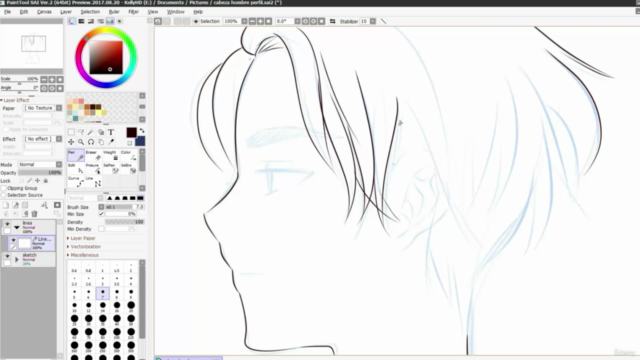This screenshot has height=360, width=640.
Task: Select the rectangular selection tool
Action: click(71, 132)
